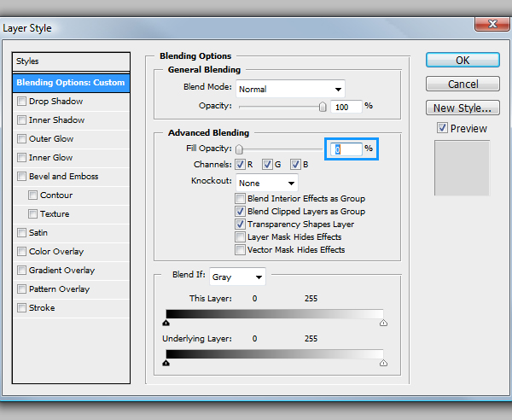Open the Inner Shadow settings label
Viewport: 512px width, 420px height.
pyautogui.click(x=57, y=120)
